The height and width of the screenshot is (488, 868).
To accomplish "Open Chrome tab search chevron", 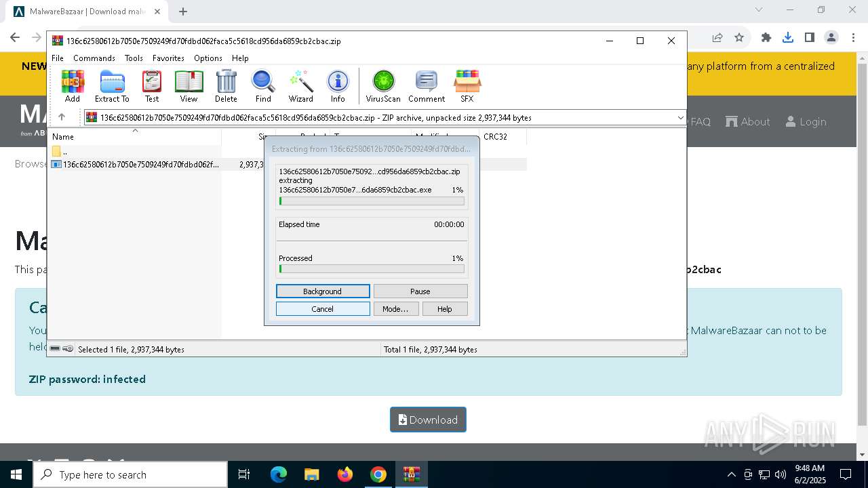I will (x=759, y=9).
